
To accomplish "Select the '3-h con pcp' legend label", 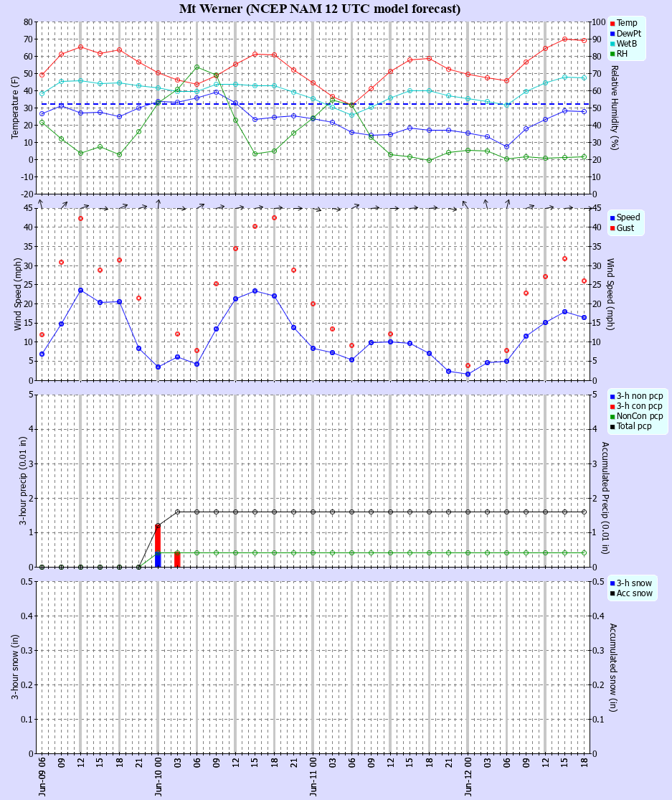I will click(x=640, y=406).
